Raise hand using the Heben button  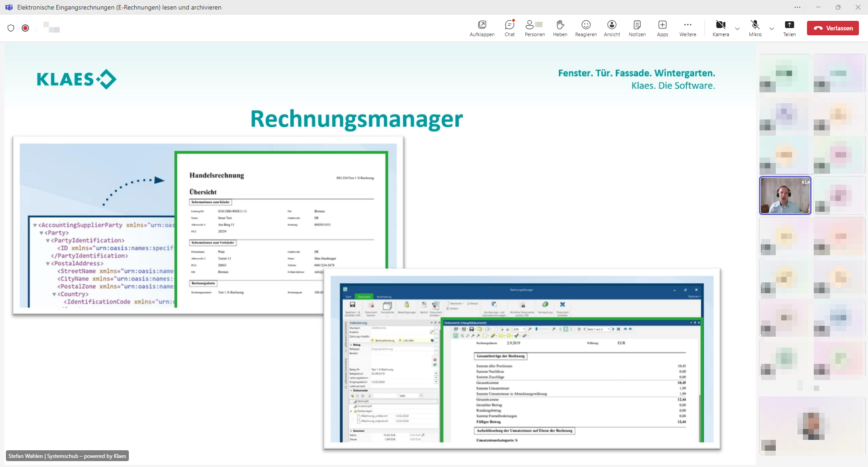pos(560,28)
